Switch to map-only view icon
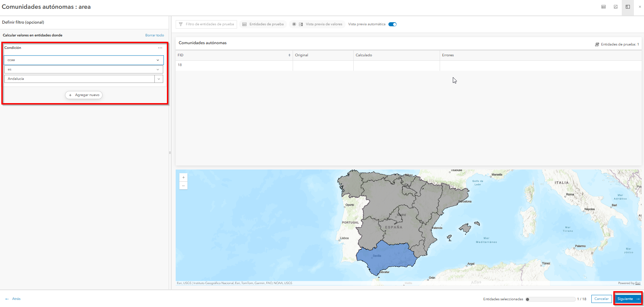This screenshot has width=644, height=307. pyautogui.click(x=616, y=7)
